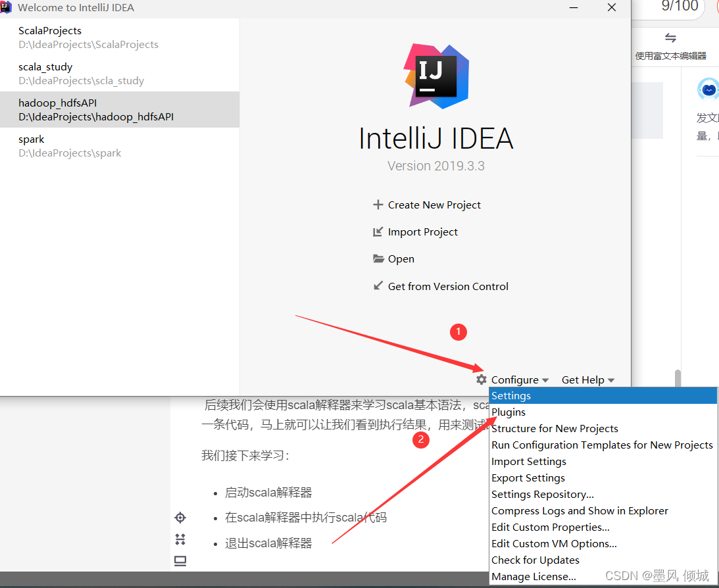This screenshot has width=719, height=588.
Task: Open Manage License... entry
Action: 603,577
